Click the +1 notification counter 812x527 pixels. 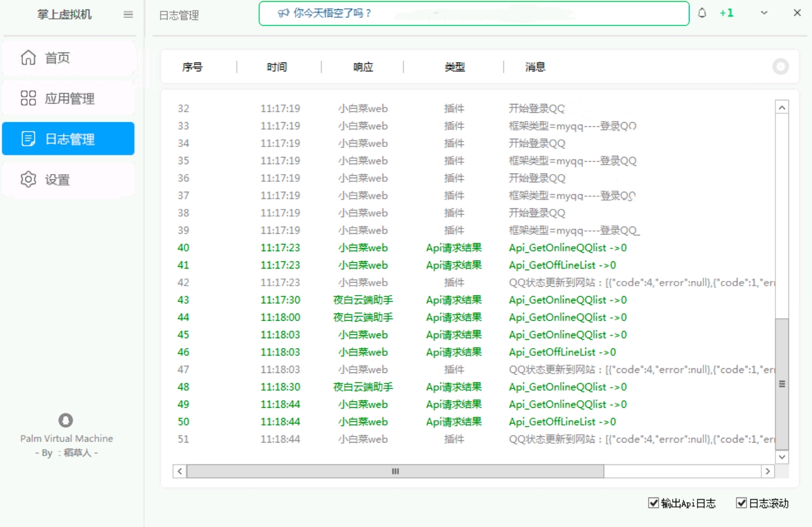(x=726, y=13)
